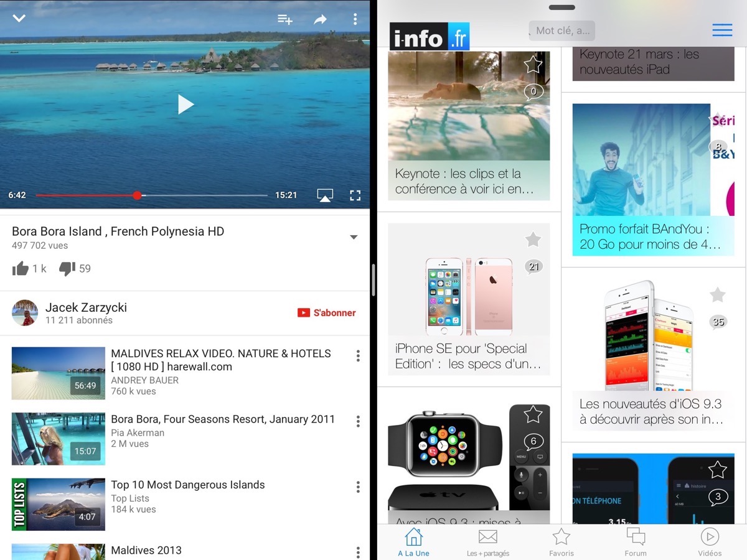The height and width of the screenshot is (560, 747).
Task: Minimize the YouTube player with down chevron
Action: 19,18
